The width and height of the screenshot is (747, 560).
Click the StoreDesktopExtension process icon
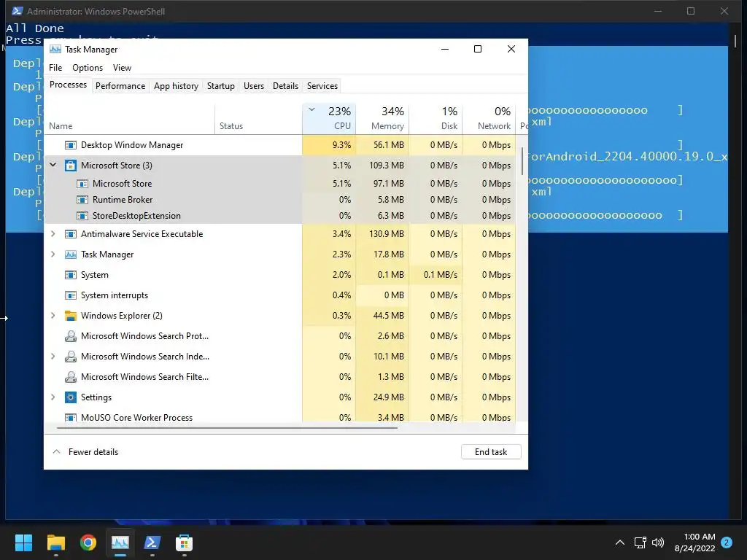point(82,216)
